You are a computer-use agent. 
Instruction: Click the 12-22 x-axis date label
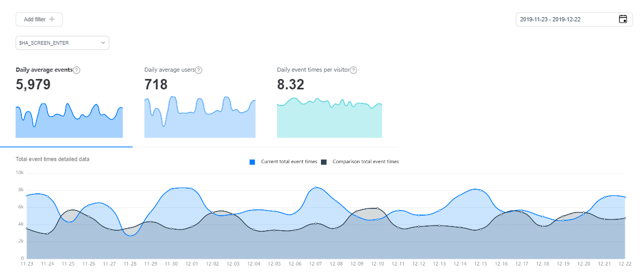click(625, 264)
